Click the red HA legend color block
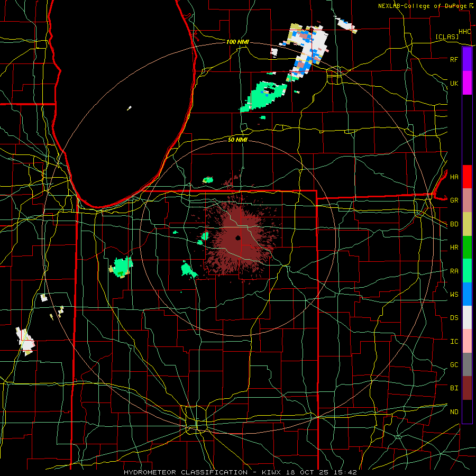Screen dimensions: 476x476 467,177
